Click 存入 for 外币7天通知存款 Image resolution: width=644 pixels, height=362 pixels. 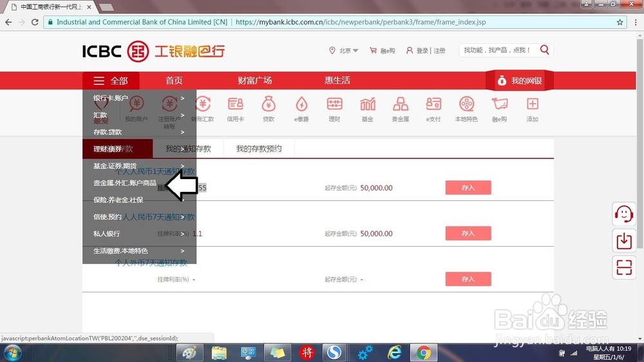pos(468,279)
